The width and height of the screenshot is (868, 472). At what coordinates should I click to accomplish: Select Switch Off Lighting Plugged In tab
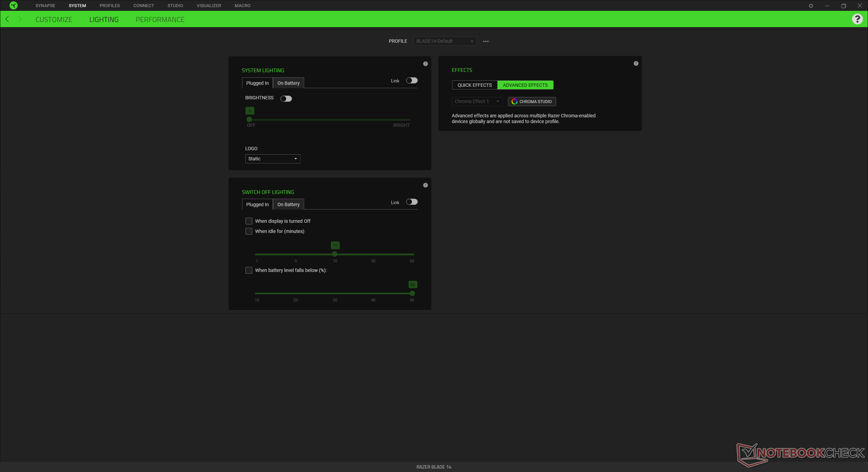(x=257, y=204)
